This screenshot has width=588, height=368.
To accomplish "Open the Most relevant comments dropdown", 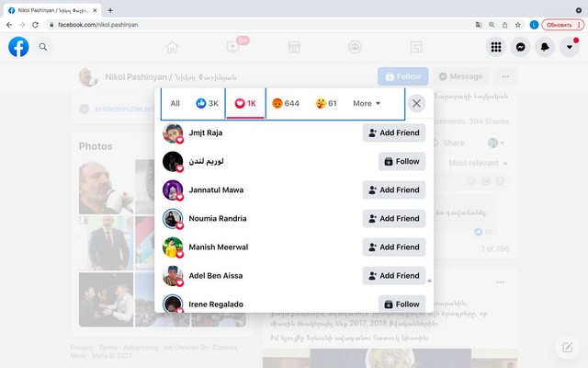I will pyautogui.click(x=478, y=164).
